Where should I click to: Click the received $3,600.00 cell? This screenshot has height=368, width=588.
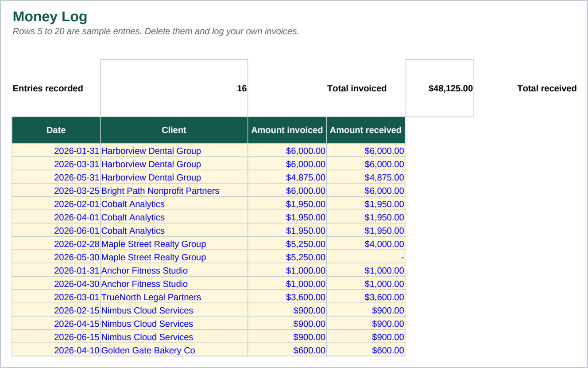366,297
